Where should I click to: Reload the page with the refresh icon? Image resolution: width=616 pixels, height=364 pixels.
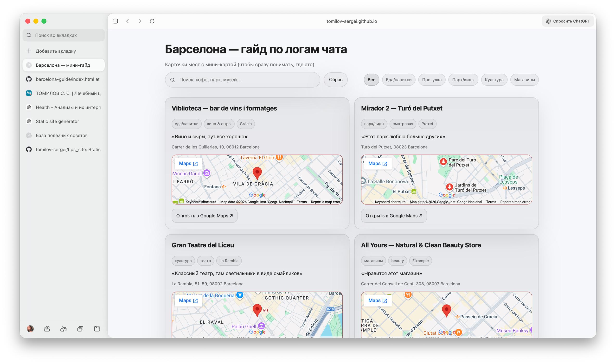tap(152, 21)
